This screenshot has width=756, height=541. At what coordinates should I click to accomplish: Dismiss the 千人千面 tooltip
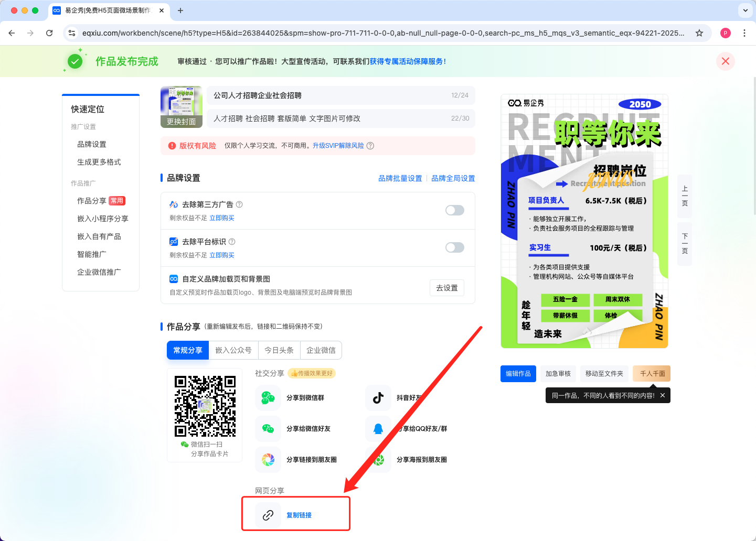(x=663, y=396)
